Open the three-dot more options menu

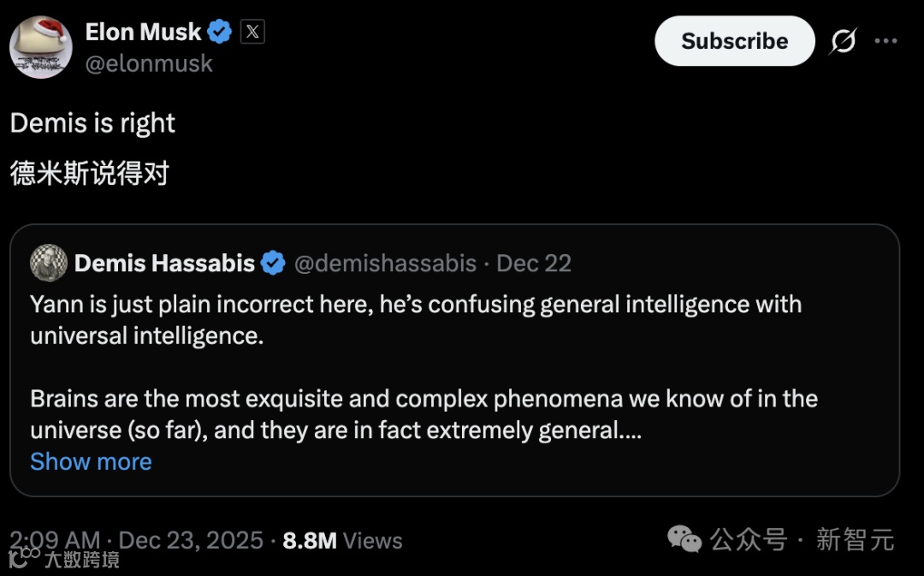(885, 41)
